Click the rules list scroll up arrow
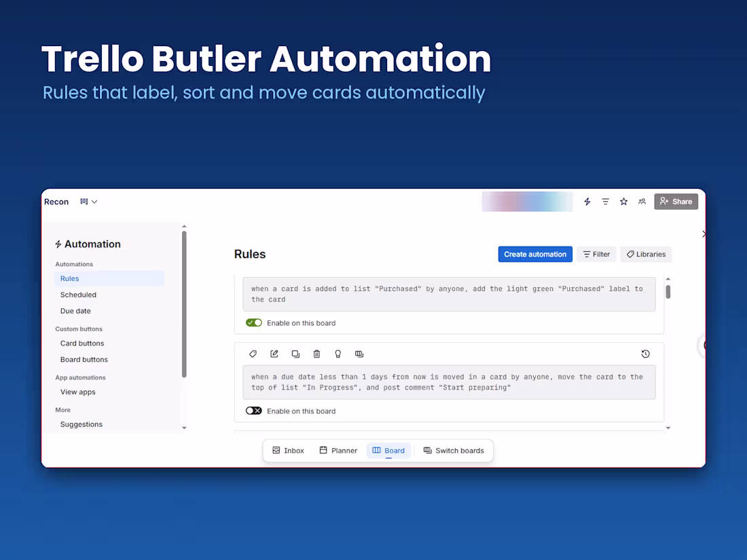Image resolution: width=747 pixels, height=560 pixels. pos(668,279)
